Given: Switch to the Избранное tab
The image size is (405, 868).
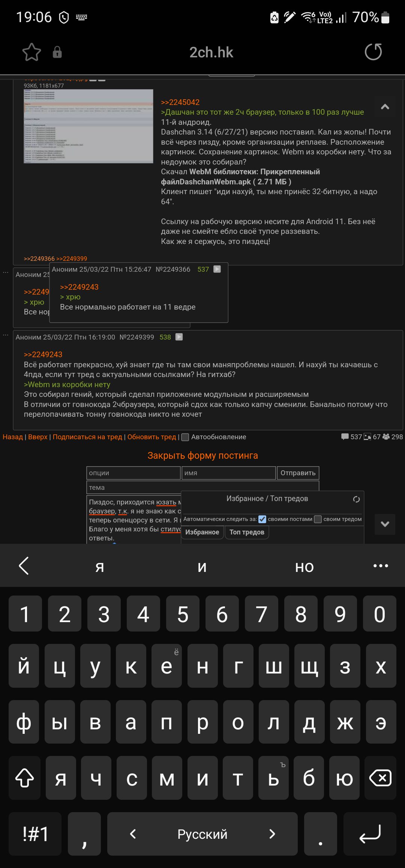Looking at the screenshot, I should tap(202, 532).
